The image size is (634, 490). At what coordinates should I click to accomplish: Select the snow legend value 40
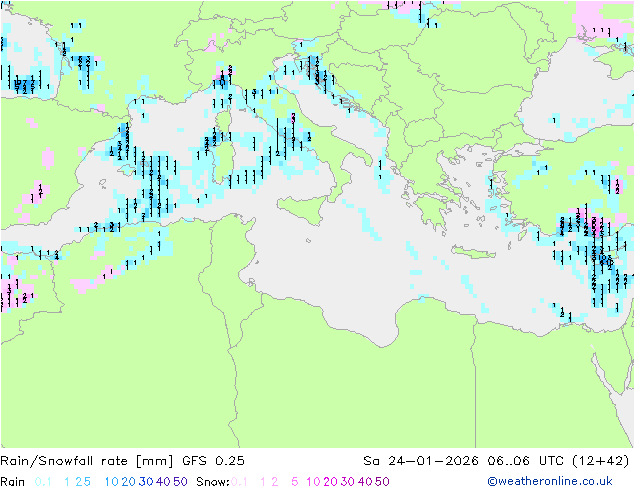coord(365,482)
